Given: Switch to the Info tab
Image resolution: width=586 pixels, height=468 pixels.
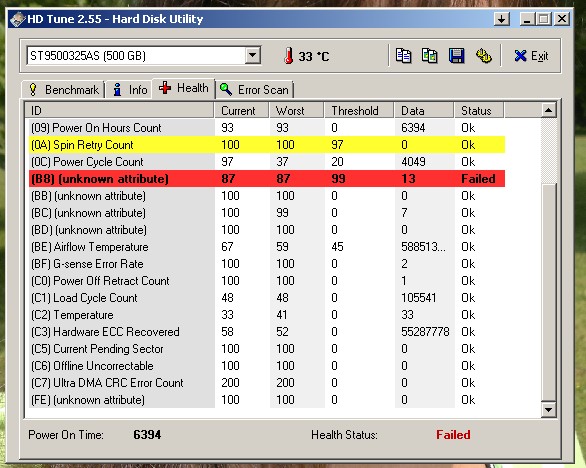Looking at the screenshot, I should click(x=129, y=90).
